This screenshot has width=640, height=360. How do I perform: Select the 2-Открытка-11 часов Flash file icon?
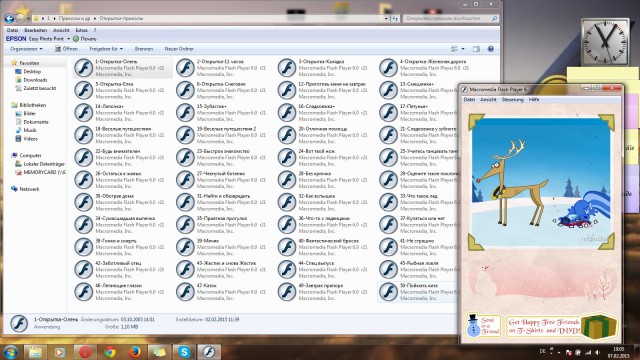click(185, 68)
